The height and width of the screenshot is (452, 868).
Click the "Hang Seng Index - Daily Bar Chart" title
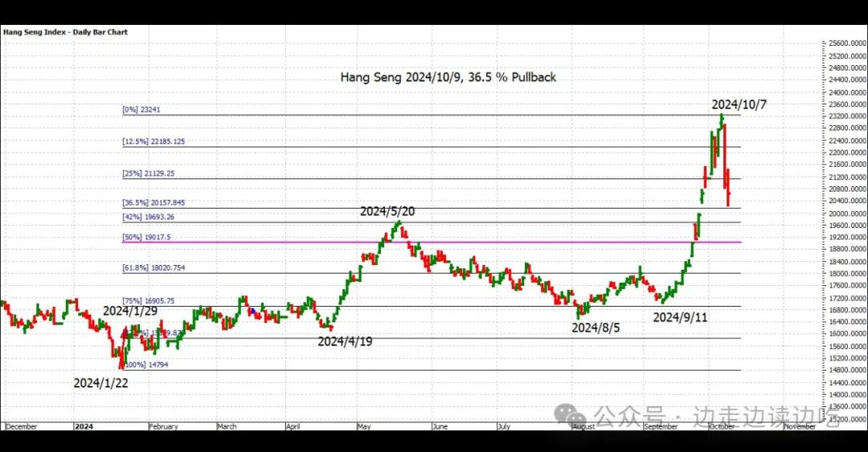pos(65,32)
